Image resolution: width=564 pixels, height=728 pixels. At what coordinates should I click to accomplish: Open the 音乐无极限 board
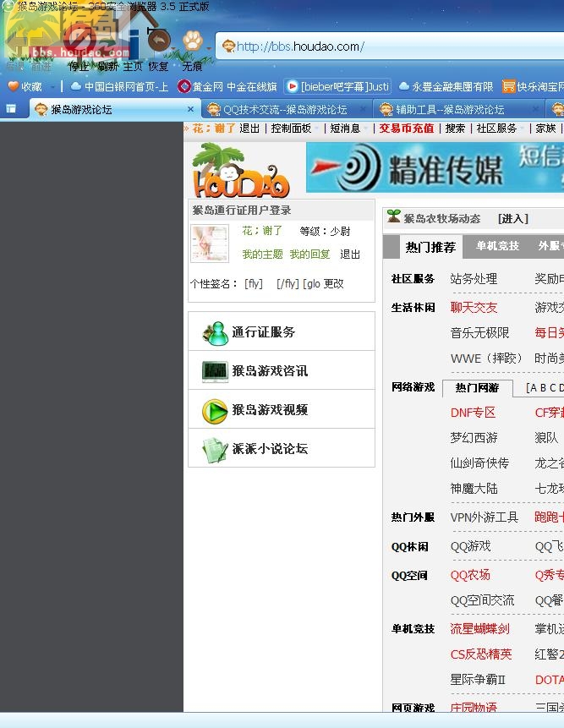tap(479, 332)
